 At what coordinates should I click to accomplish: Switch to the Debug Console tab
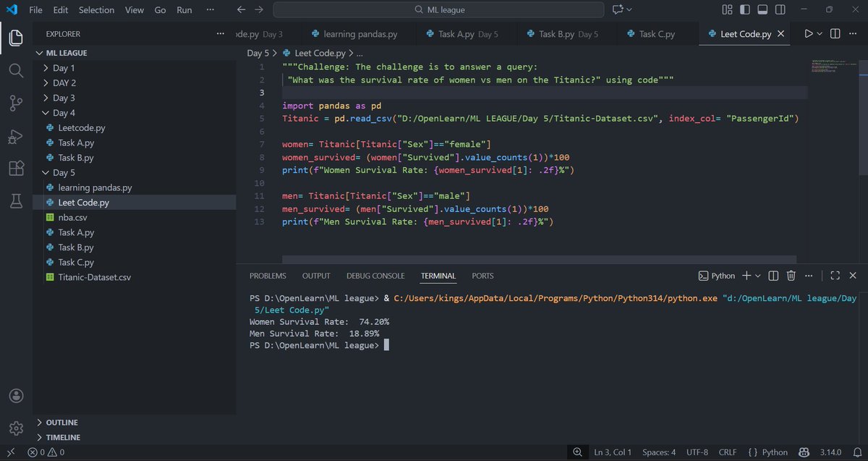pyautogui.click(x=375, y=276)
